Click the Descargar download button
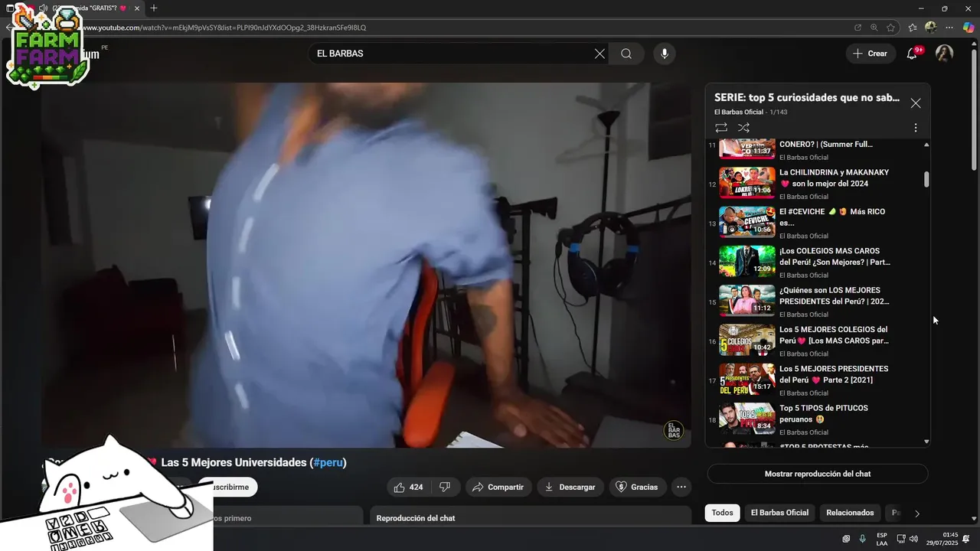The image size is (980, 551). [570, 487]
